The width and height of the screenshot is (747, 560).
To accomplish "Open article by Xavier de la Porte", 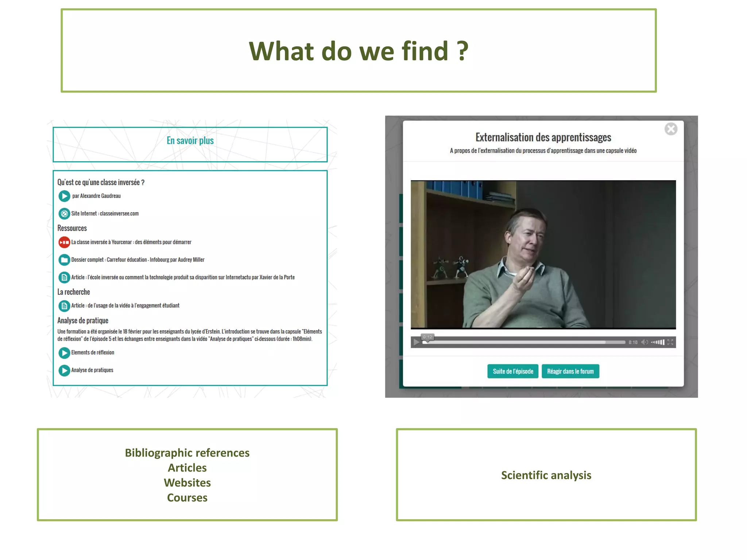I will pos(183,277).
